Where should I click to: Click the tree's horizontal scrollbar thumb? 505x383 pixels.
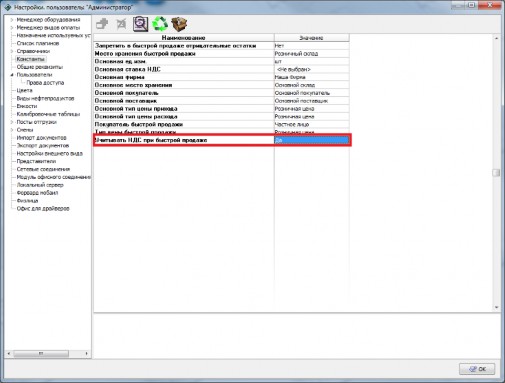pos(41,353)
